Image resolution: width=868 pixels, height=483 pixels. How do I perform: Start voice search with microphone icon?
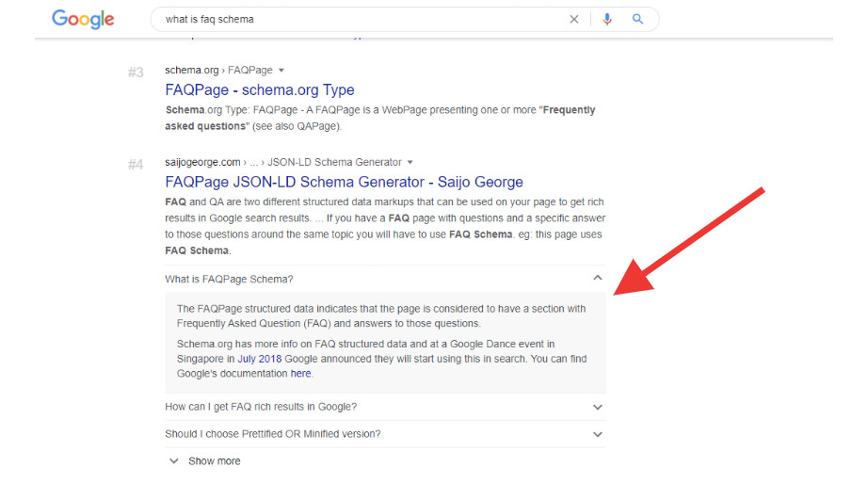pyautogui.click(x=607, y=19)
